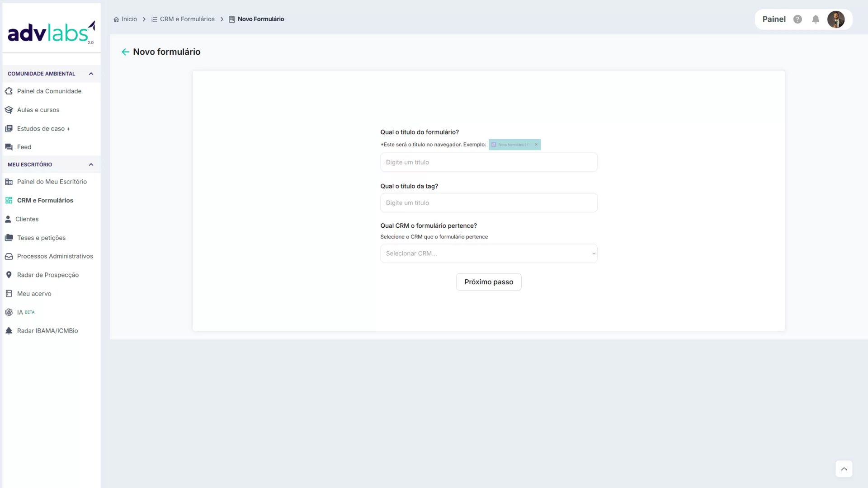Open the Selecionar CRM dropdown
The height and width of the screenshot is (488, 868).
click(x=488, y=253)
